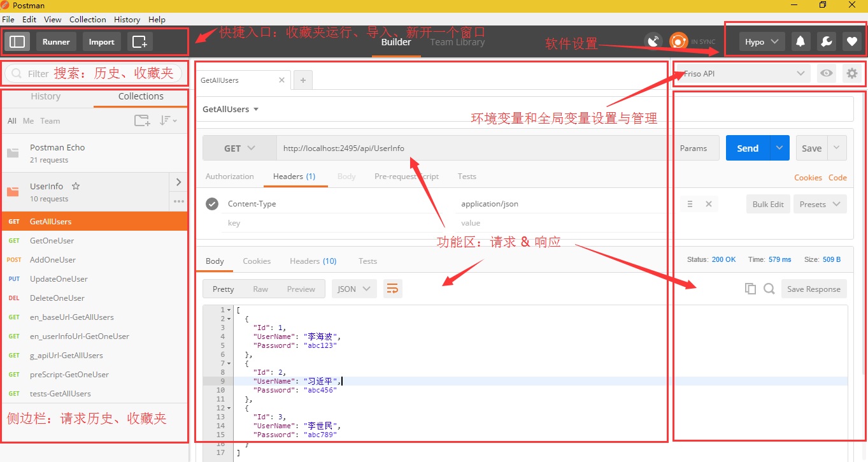Image resolution: width=868 pixels, height=462 pixels.
Task: Click the Import button
Action: (101, 42)
